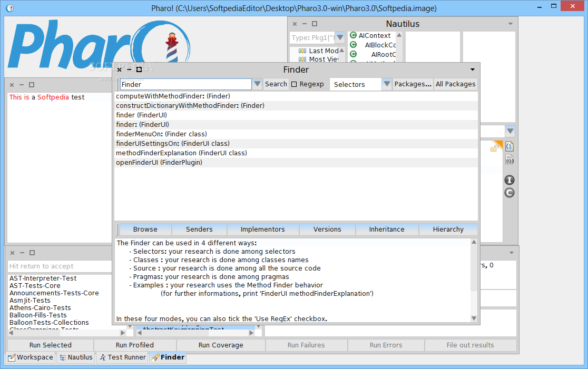
Task: Open the dropdown arrow above Nautilus code pane
Action: [510, 131]
